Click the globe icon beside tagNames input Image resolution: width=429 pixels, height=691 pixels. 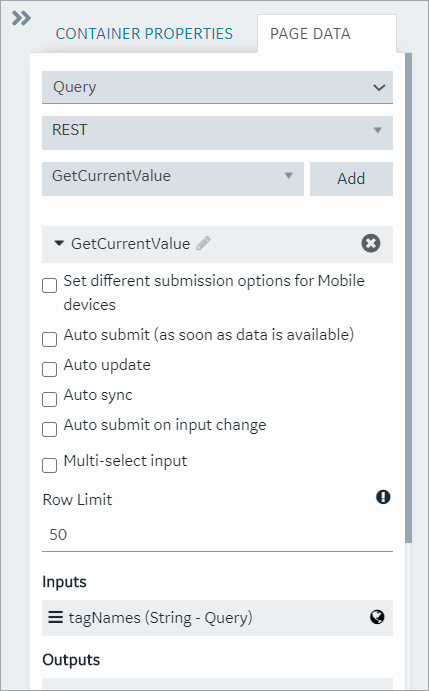[377, 617]
